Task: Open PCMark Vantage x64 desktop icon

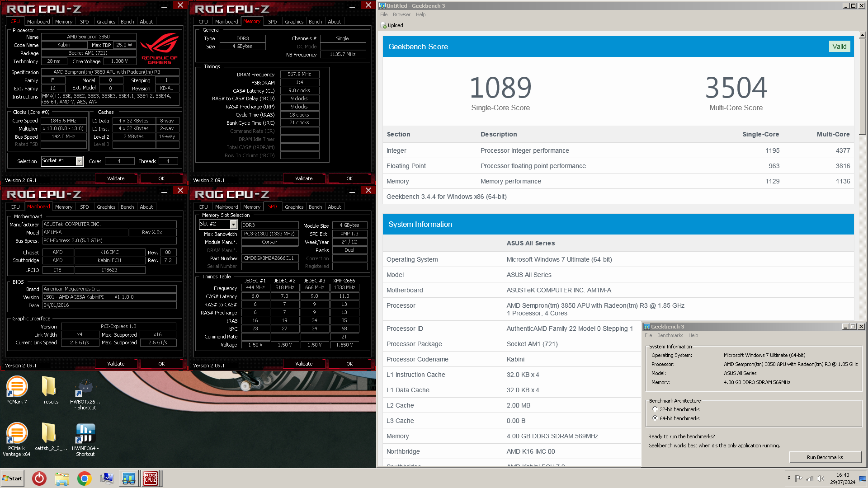Action: click(x=17, y=439)
